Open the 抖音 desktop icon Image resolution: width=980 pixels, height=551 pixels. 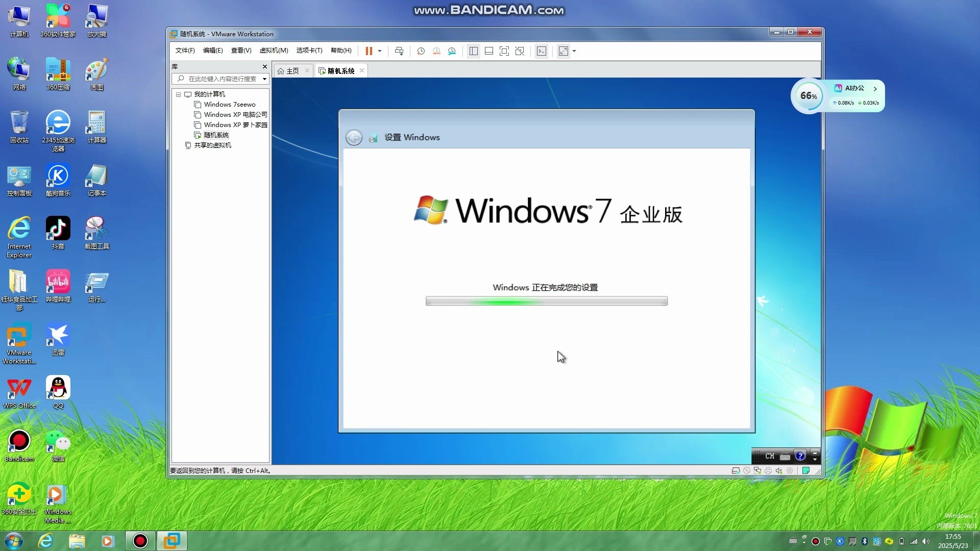coord(58,233)
